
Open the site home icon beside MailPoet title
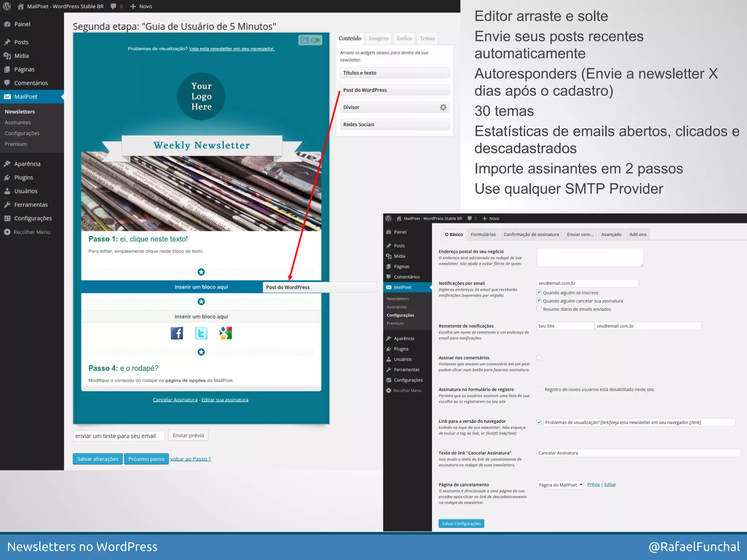point(21,6)
